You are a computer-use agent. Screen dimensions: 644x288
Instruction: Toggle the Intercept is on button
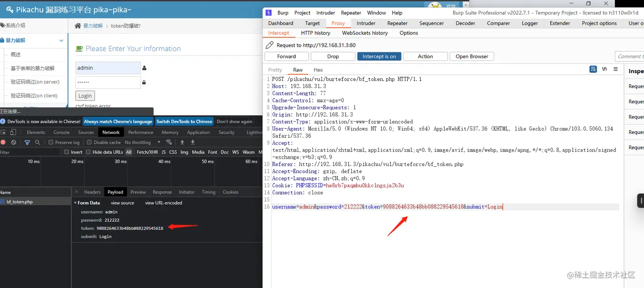point(379,56)
